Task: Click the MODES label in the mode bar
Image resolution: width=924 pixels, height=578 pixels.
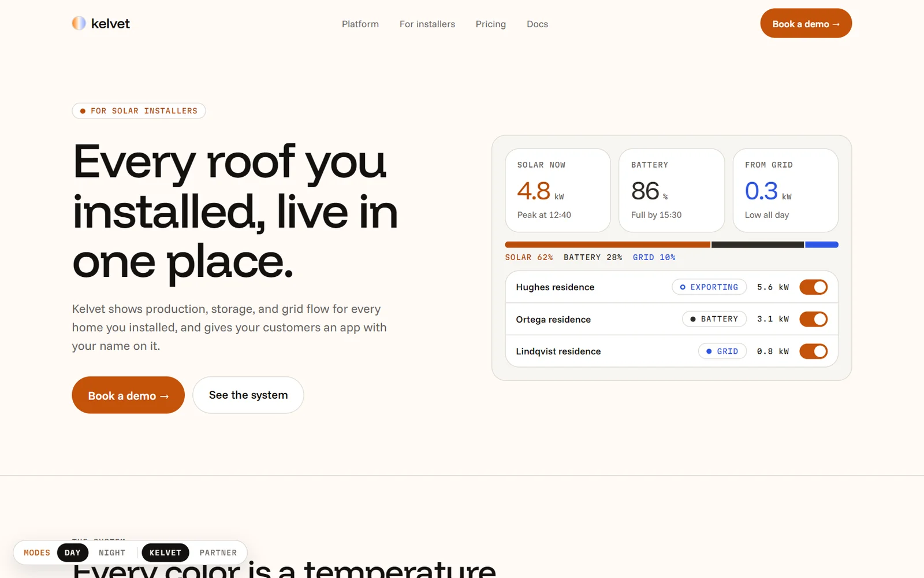Action: tap(37, 553)
